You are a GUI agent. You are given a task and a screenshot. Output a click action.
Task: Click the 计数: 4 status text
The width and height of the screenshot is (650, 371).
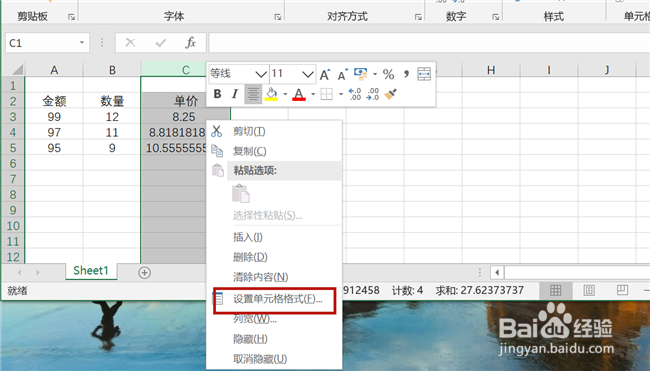[407, 291]
